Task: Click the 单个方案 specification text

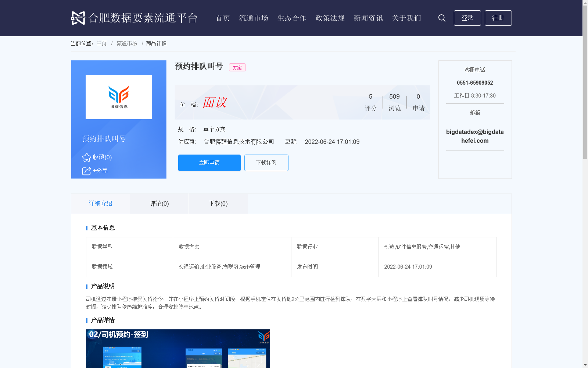Action: click(215, 129)
